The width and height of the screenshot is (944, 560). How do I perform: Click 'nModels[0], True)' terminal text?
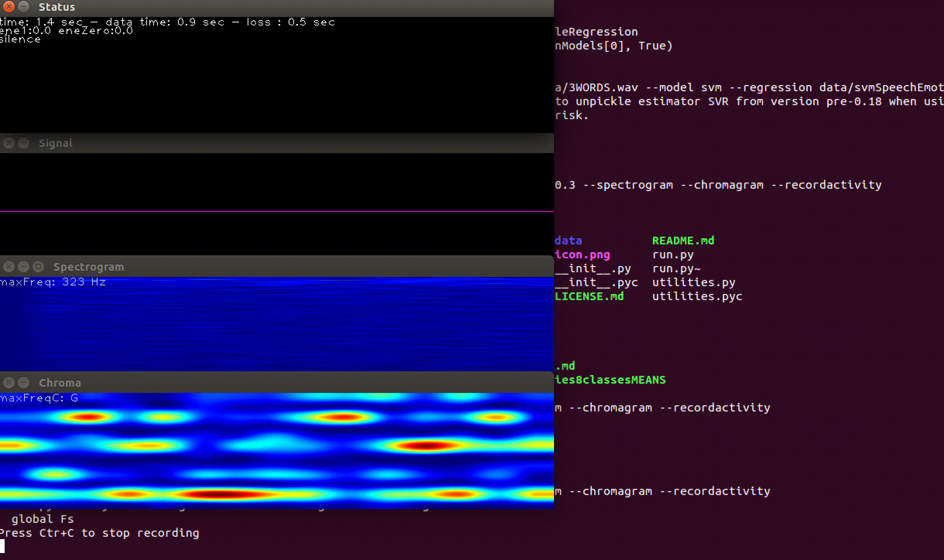[614, 46]
